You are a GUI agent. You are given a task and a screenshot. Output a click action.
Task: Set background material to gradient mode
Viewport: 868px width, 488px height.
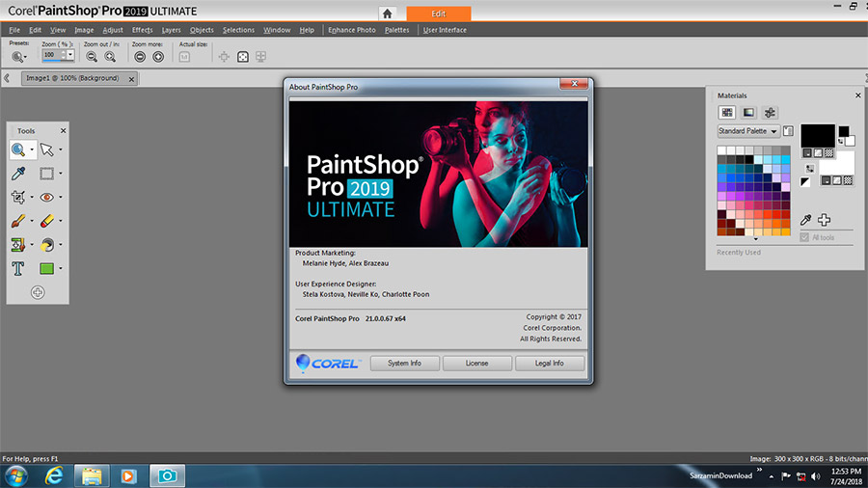point(837,180)
